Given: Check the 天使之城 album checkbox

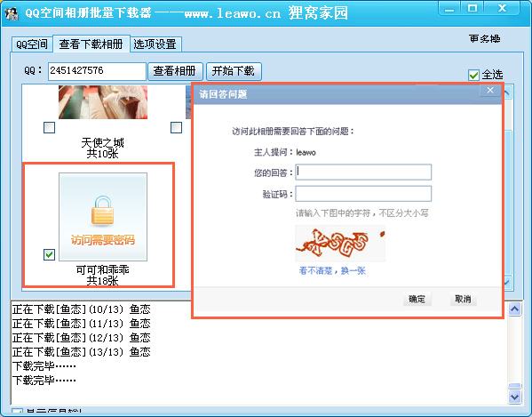Looking at the screenshot, I should (x=49, y=128).
